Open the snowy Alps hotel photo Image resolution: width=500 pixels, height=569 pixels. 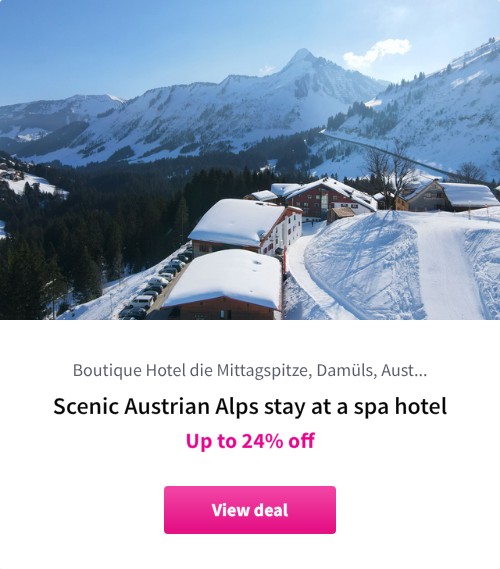pyautogui.click(x=250, y=160)
